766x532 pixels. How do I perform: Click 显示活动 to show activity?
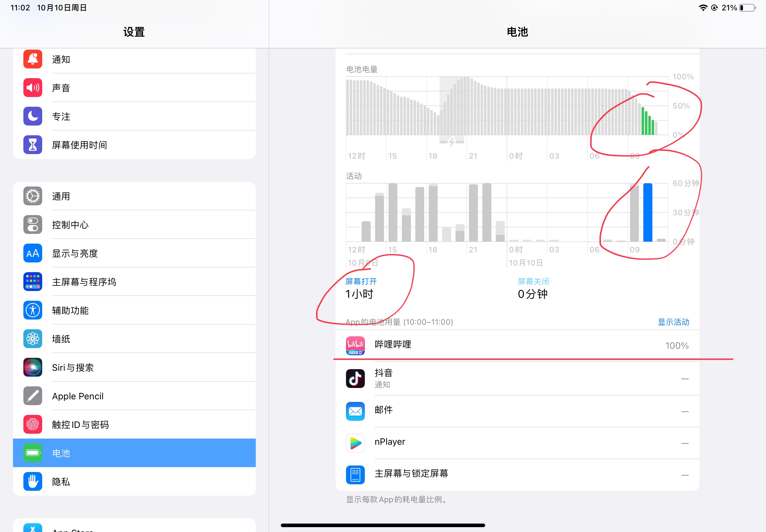tap(672, 322)
